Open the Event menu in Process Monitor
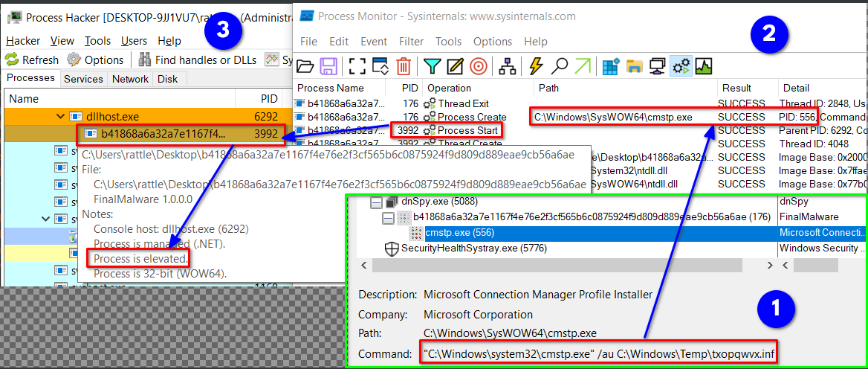Viewport: 868px width, 369px height. click(374, 41)
